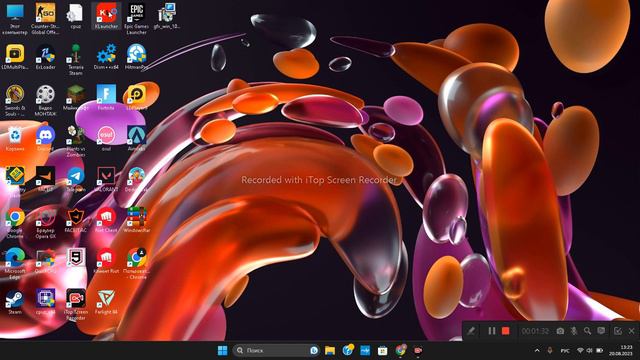The image size is (640, 360).
Task: Open This Computer (Этот компьютер) desktop icon
Action: pos(15,18)
